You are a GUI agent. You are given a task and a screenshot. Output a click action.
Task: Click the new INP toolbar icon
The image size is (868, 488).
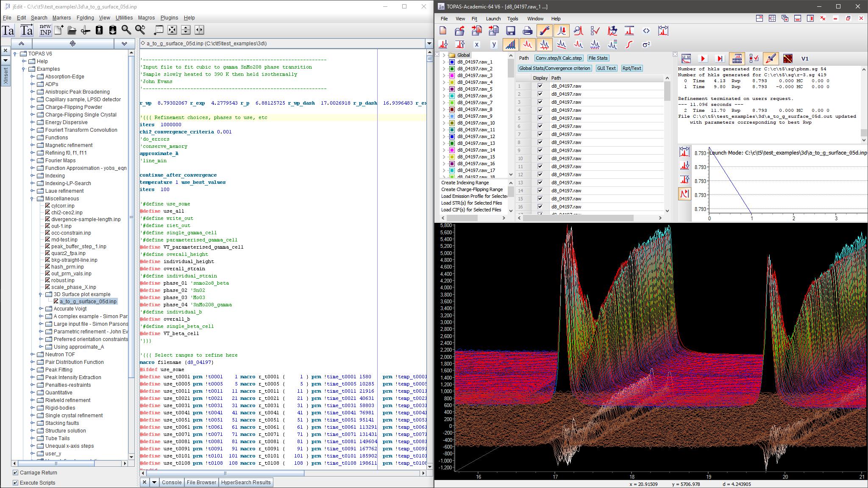point(45,30)
